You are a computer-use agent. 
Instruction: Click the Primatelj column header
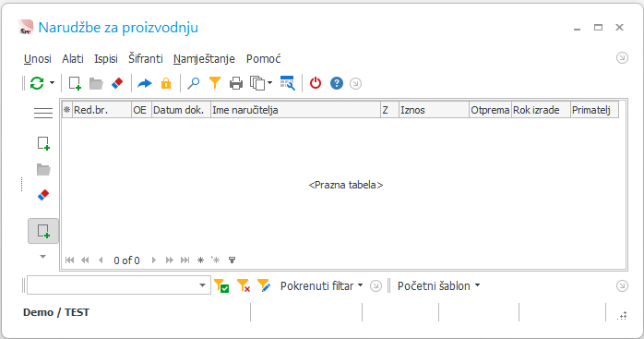(594, 110)
